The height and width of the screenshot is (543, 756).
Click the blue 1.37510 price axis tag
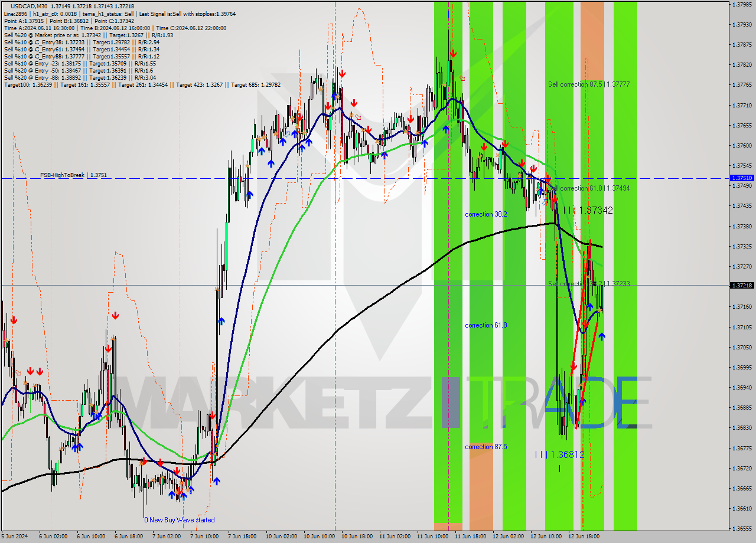click(x=742, y=178)
